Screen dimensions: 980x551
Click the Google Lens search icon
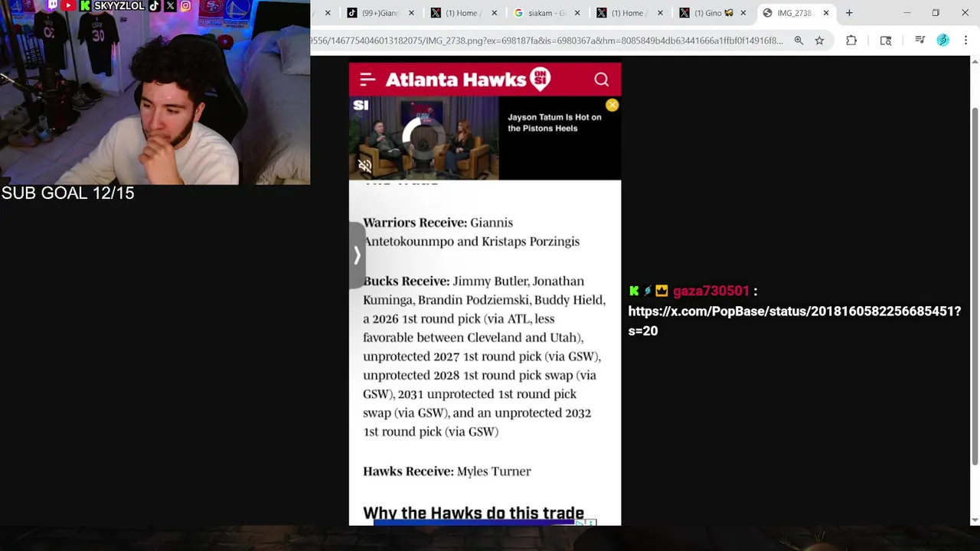pos(886,41)
